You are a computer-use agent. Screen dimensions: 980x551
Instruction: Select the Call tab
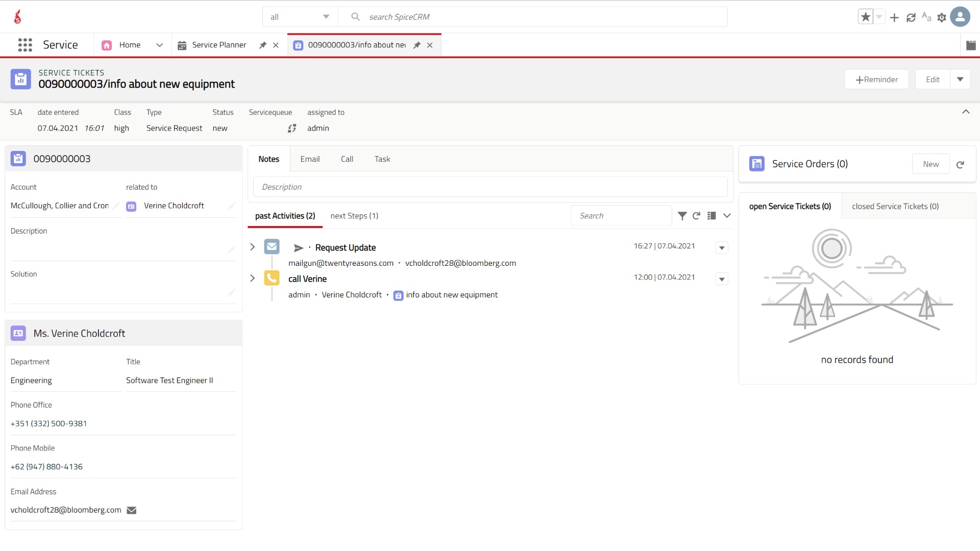click(x=347, y=159)
